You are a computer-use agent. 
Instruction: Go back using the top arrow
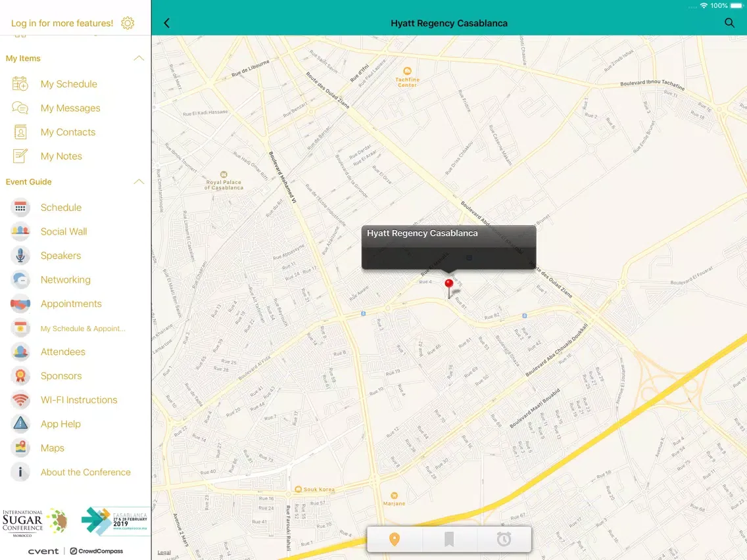(x=167, y=23)
